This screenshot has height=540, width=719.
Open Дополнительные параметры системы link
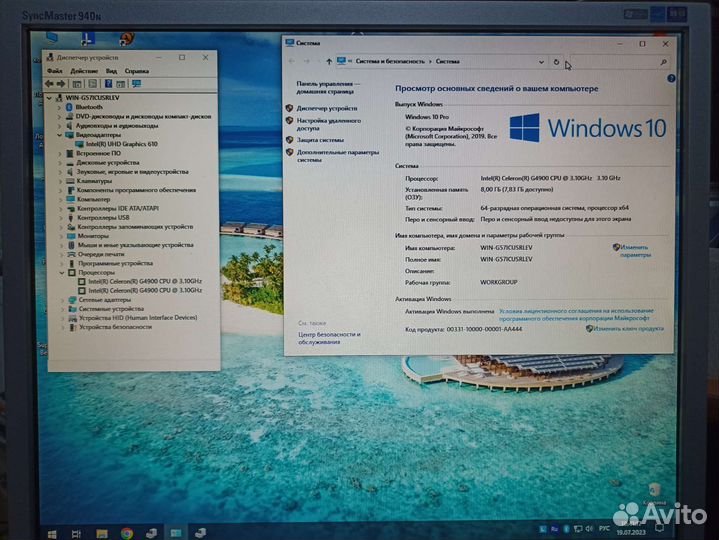click(x=337, y=156)
